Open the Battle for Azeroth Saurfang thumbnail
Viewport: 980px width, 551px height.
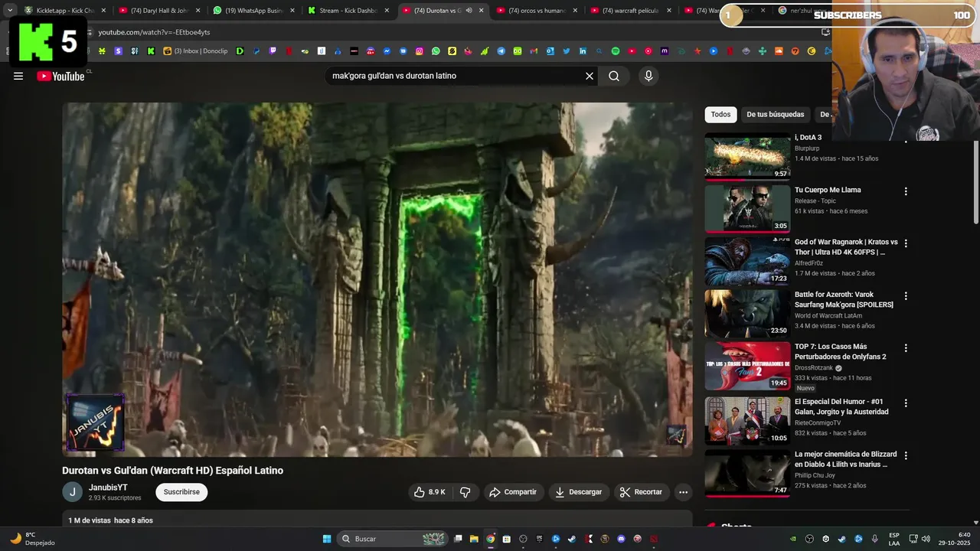point(747,313)
